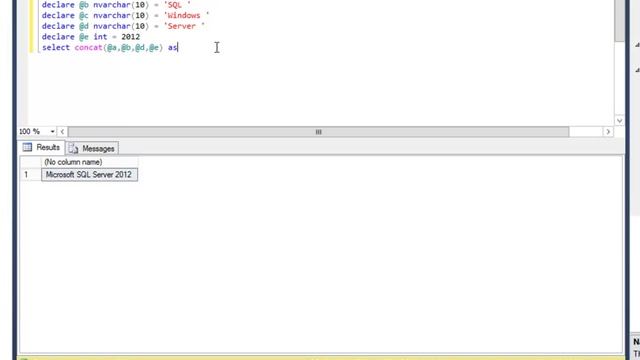Click the horizontal scrollbar right arrow

coord(608,132)
